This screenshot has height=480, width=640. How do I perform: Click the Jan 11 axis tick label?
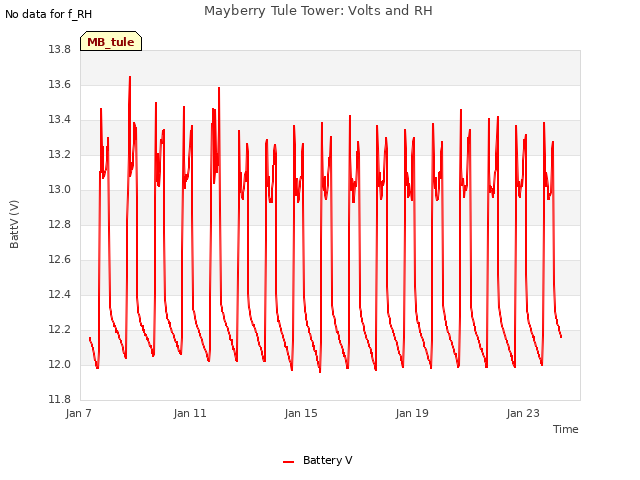(x=190, y=413)
